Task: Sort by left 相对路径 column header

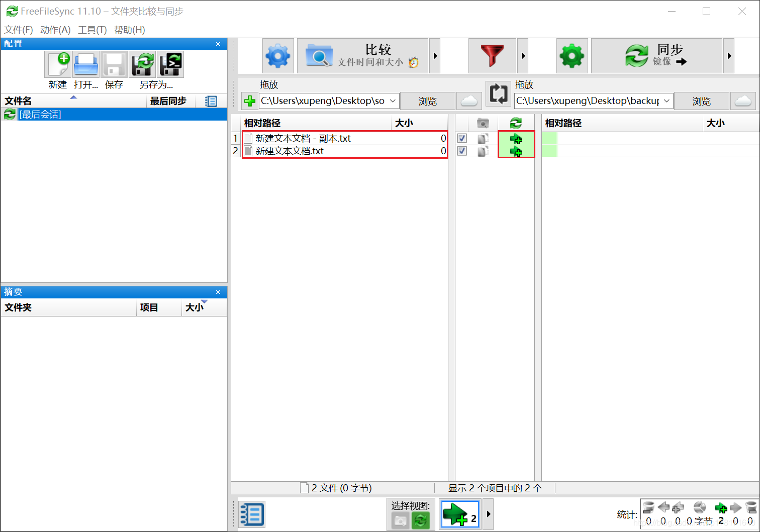Action: coord(316,123)
